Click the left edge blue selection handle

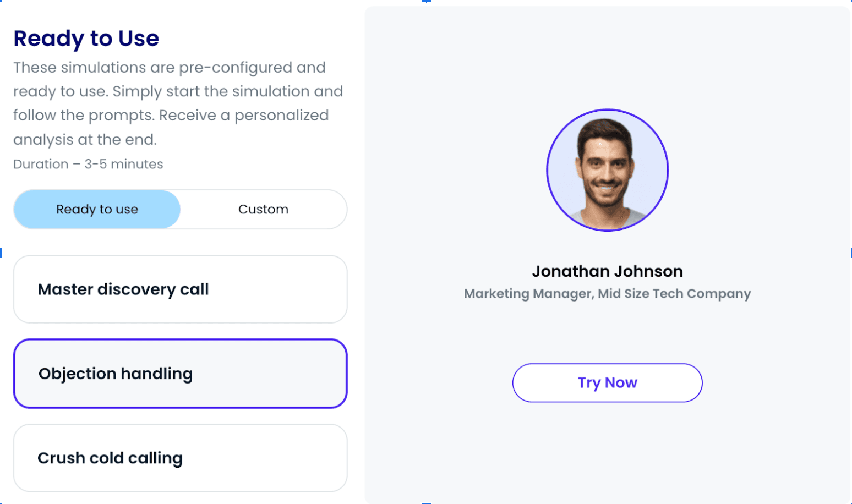pyautogui.click(x=1, y=253)
